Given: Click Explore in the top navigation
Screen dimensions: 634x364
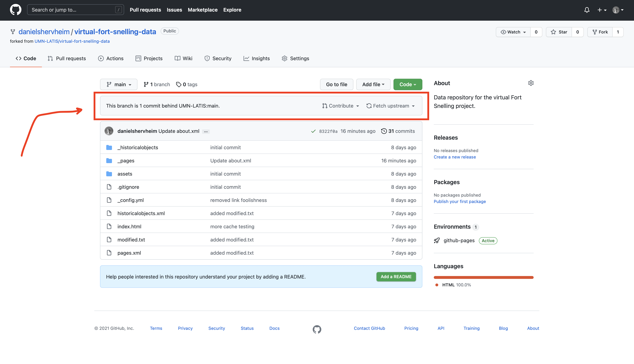Looking at the screenshot, I should [232, 10].
